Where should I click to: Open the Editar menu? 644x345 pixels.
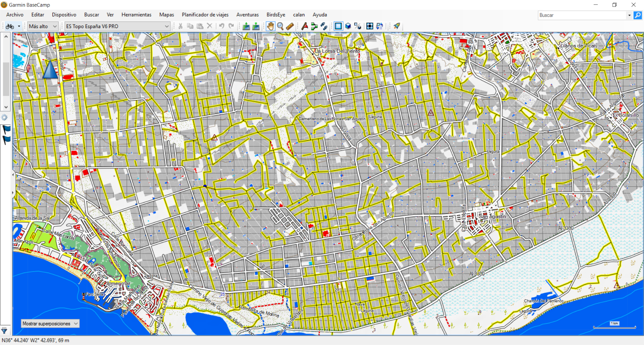pos(38,15)
